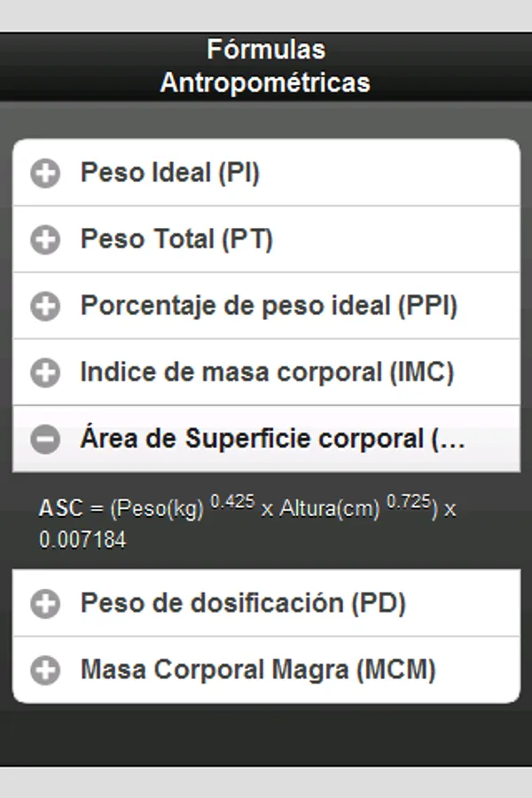This screenshot has height=798, width=532.
Task: Click the minus icon on Área de Superficie corporal
Action: click(x=45, y=439)
